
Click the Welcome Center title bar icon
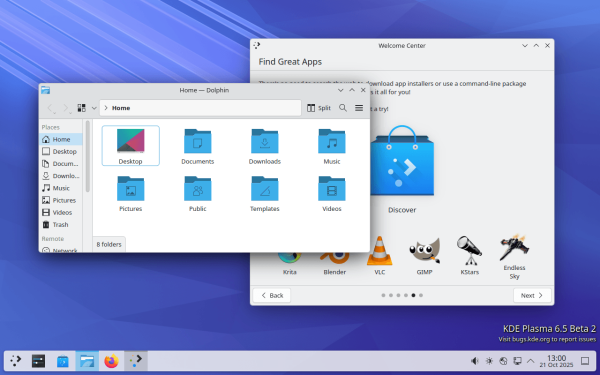click(257, 46)
